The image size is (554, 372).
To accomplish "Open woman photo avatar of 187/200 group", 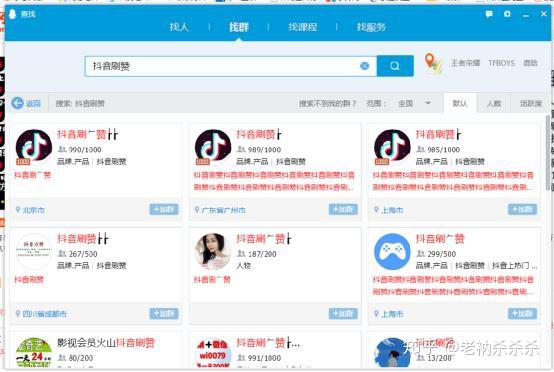I will (213, 251).
